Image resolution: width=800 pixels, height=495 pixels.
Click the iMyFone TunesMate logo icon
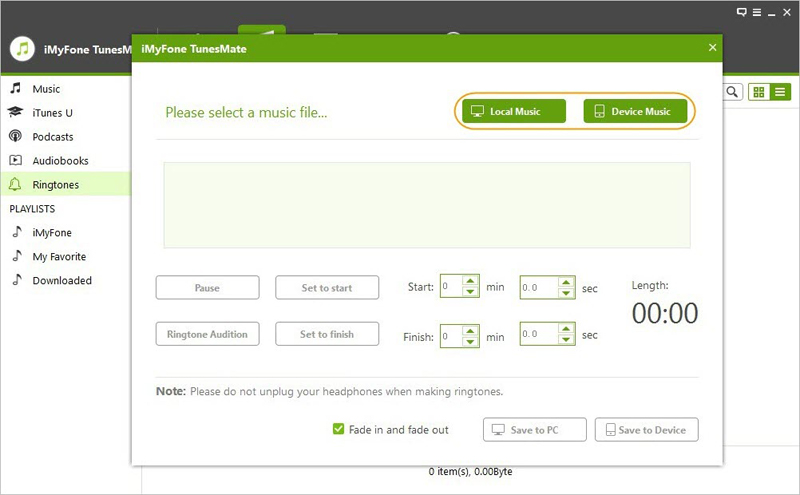coord(22,49)
